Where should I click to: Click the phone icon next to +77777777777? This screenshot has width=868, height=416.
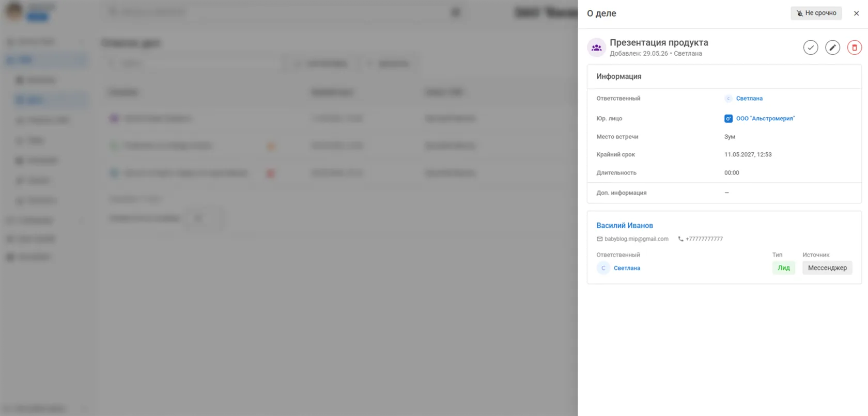click(x=681, y=239)
